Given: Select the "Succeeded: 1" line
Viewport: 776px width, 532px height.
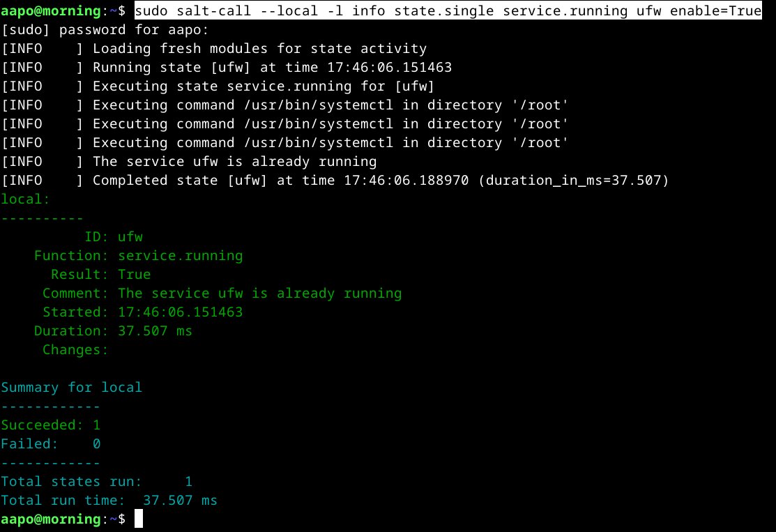Looking at the screenshot, I should point(51,425).
